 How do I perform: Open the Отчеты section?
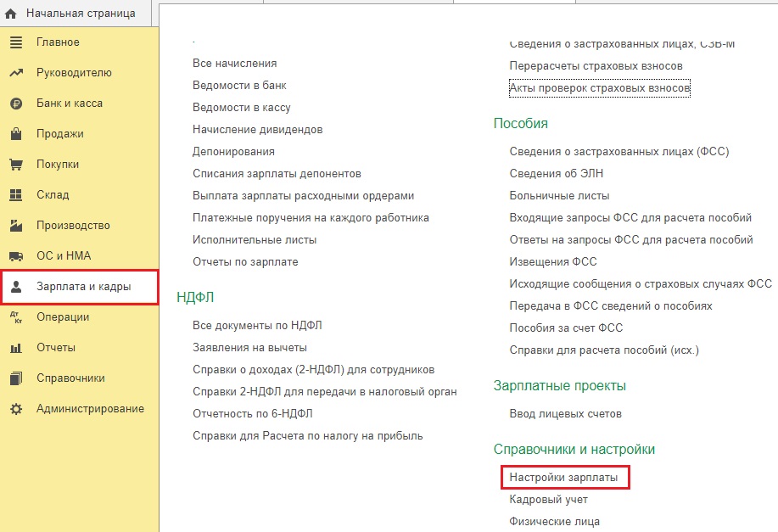point(80,349)
